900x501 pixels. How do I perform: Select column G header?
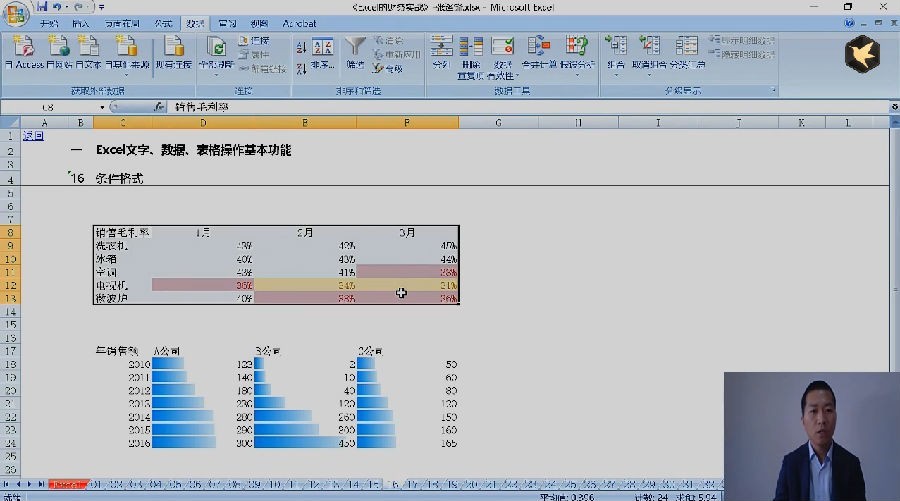point(498,122)
